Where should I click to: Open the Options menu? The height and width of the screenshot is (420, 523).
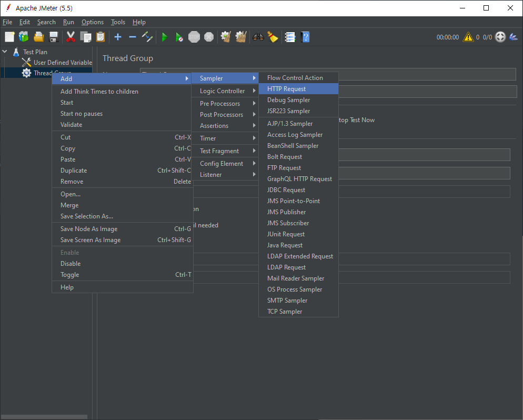(x=93, y=22)
